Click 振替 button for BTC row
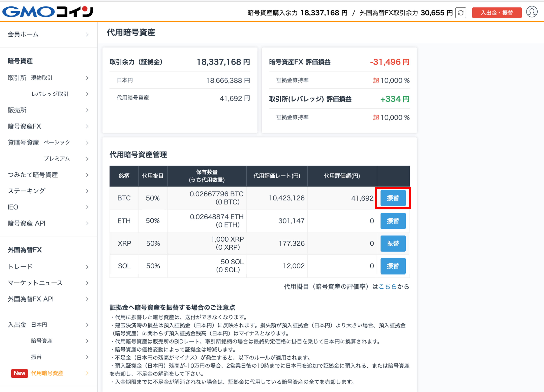Viewport: 544px width, 392px height. click(393, 198)
